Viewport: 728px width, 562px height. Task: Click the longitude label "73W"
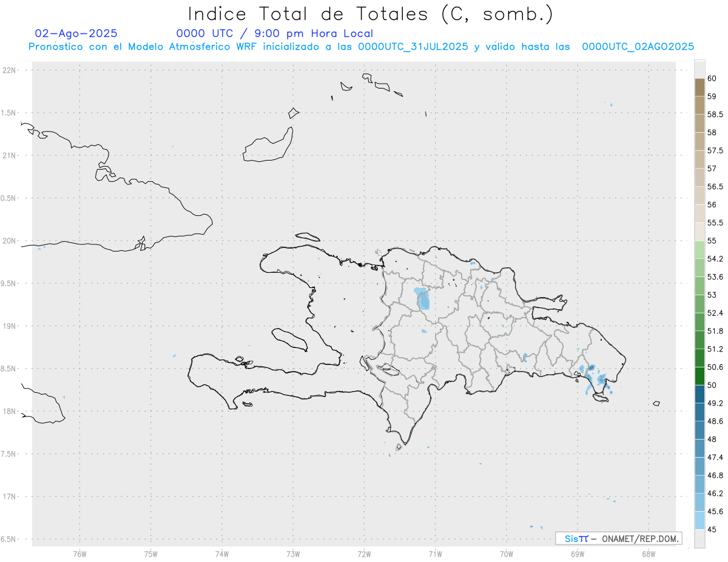[293, 554]
